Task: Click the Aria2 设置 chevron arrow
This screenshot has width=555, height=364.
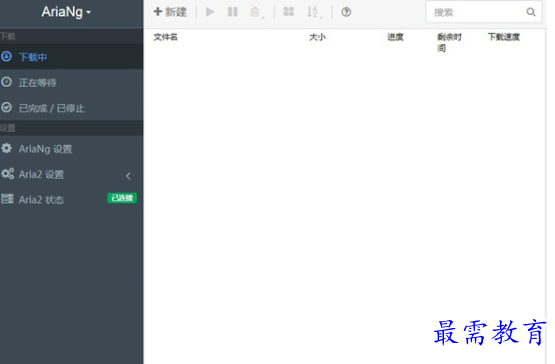Action: 128,176
